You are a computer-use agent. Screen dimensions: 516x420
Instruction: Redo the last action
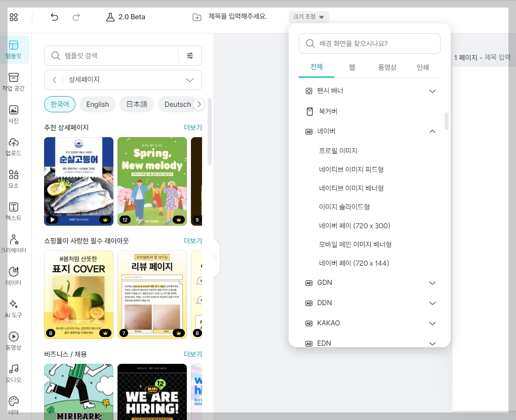(x=76, y=17)
